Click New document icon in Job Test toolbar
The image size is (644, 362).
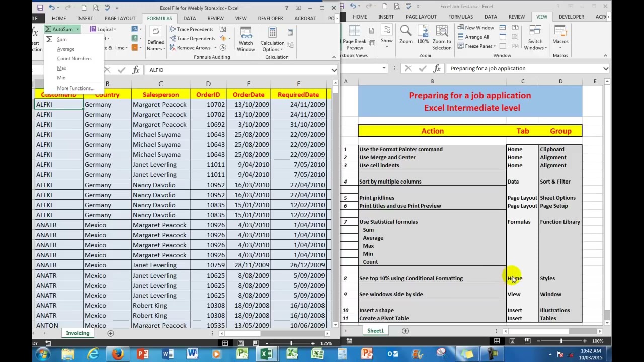click(x=385, y=6)
